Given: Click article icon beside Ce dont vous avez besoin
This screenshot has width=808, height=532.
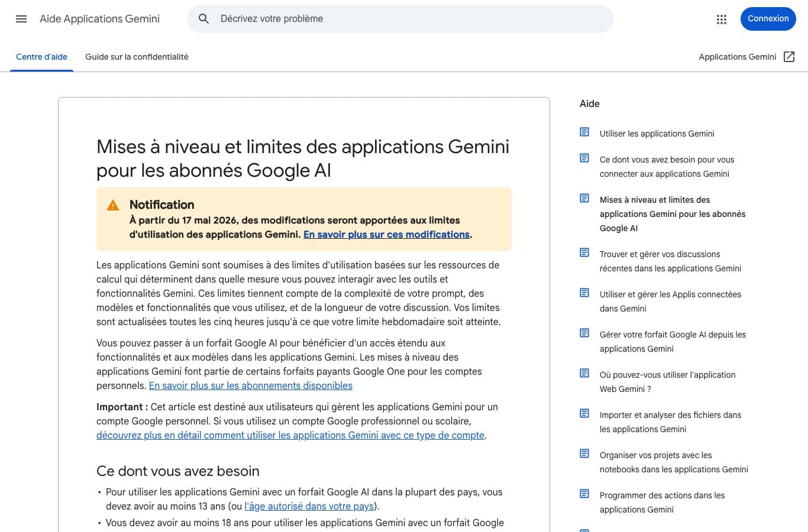Looking at the screenshot, I should click(x=584, y=158).
